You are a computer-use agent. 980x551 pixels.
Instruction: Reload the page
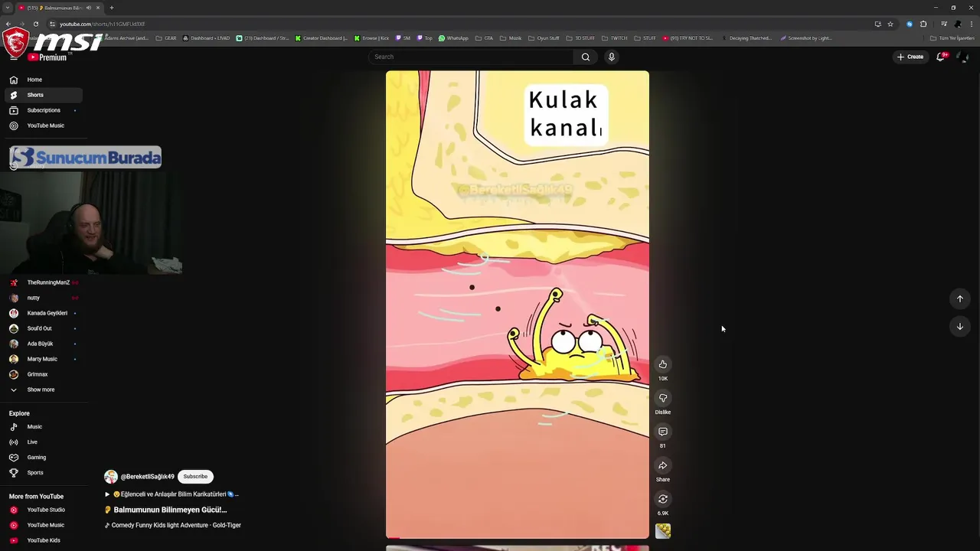pyautogui.click(x=36, y=24)
